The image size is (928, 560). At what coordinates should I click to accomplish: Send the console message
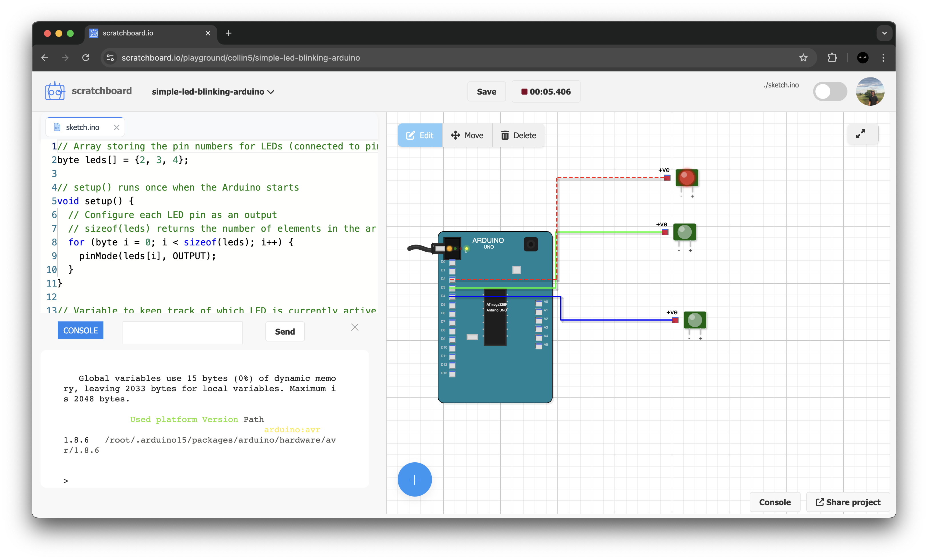(285, 331)
